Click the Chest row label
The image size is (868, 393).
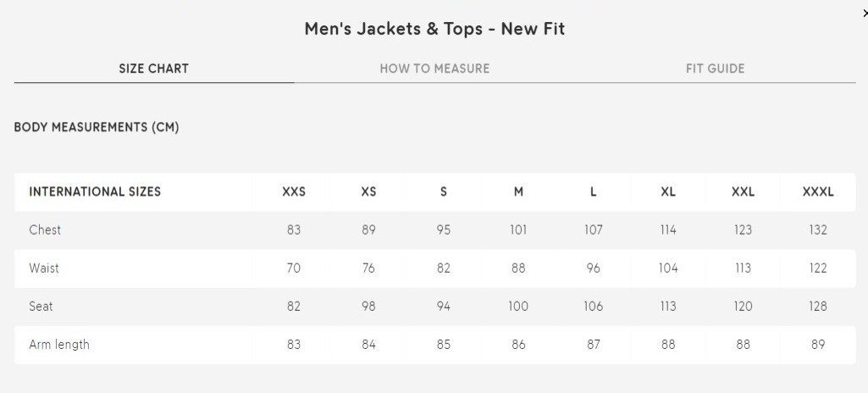tap(45, 230)
